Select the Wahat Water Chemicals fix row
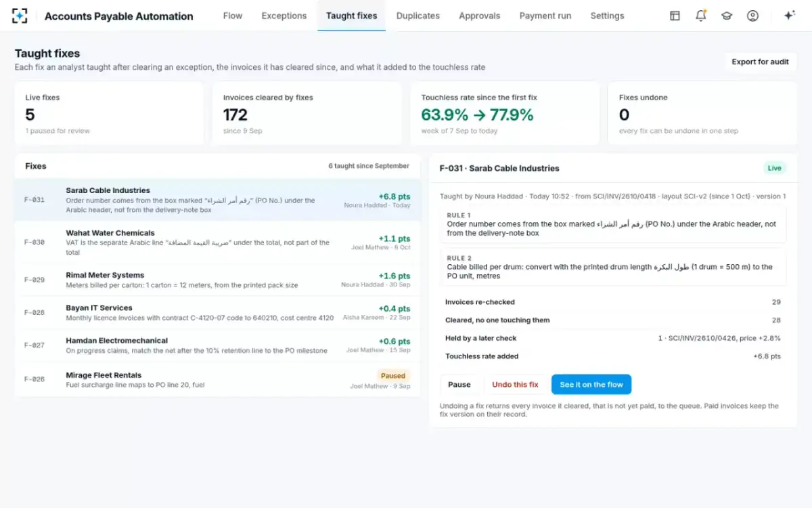 click(x=217, y=242)
